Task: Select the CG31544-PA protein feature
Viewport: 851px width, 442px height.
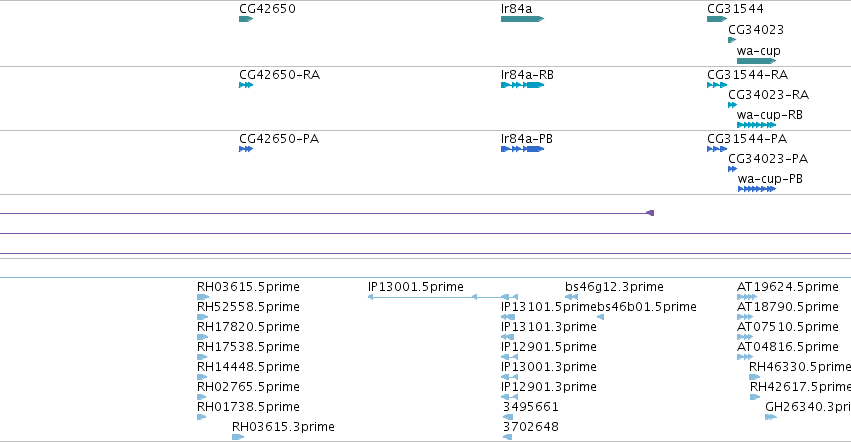Action: [x=717, y=149]
